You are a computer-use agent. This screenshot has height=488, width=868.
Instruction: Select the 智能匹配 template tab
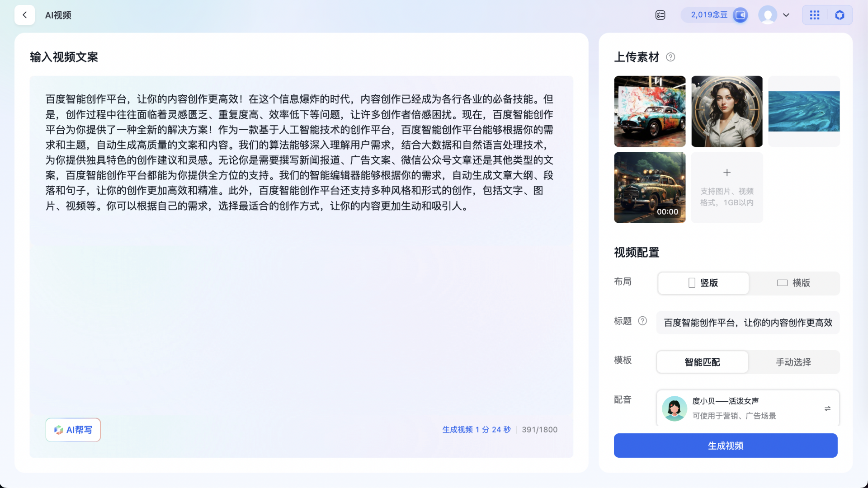pyautogui.click(x=702, y=362)
